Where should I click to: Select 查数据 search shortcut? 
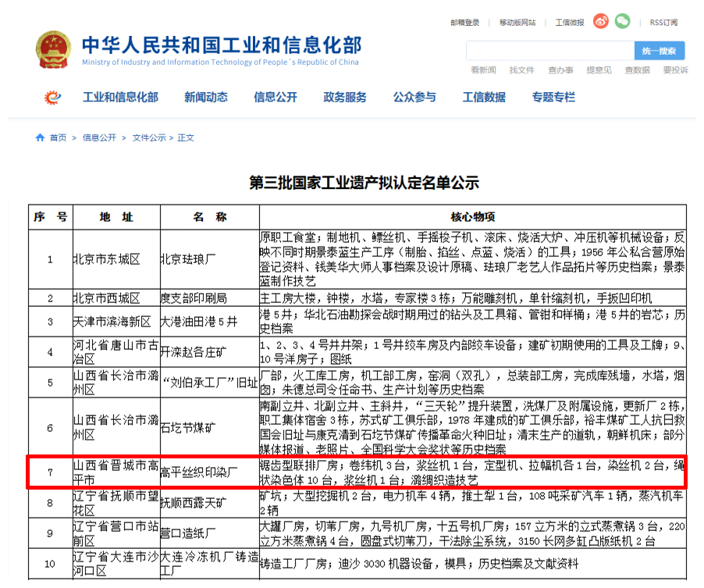pos(637,70)
